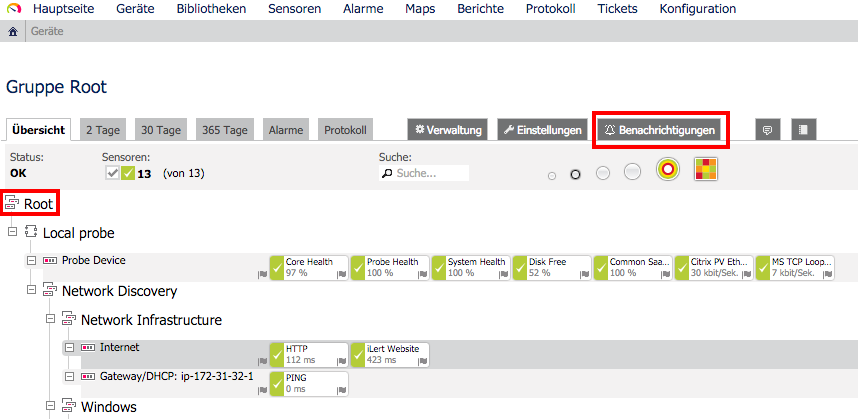Click the home breadcrumb icon
Screen dimensions: 858x419
(13, 32)
